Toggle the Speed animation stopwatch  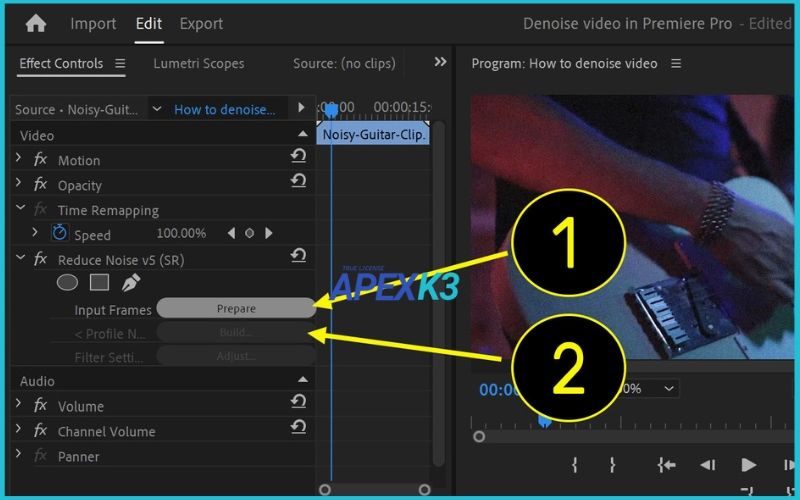[60, 233]
